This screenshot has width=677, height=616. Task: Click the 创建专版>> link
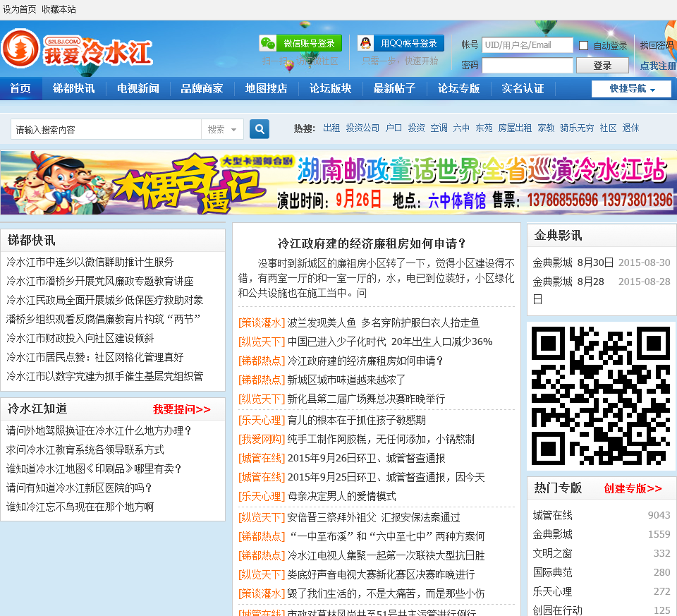point(633,488)
